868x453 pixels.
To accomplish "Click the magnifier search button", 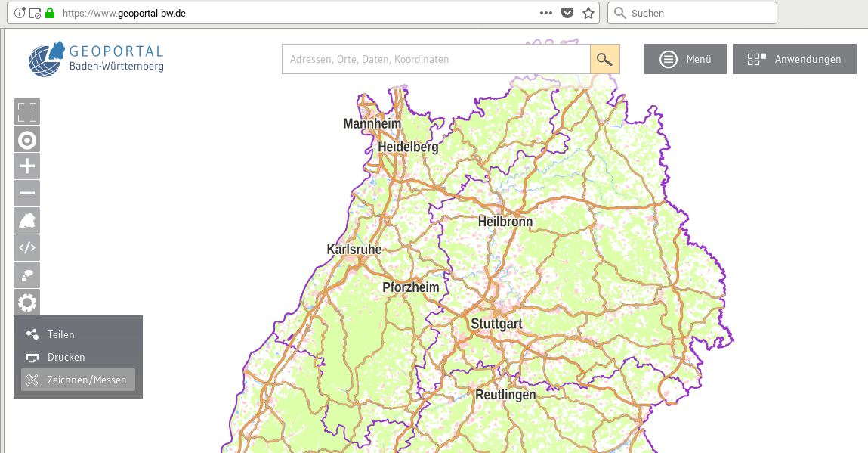I will [x=604, y=59].
